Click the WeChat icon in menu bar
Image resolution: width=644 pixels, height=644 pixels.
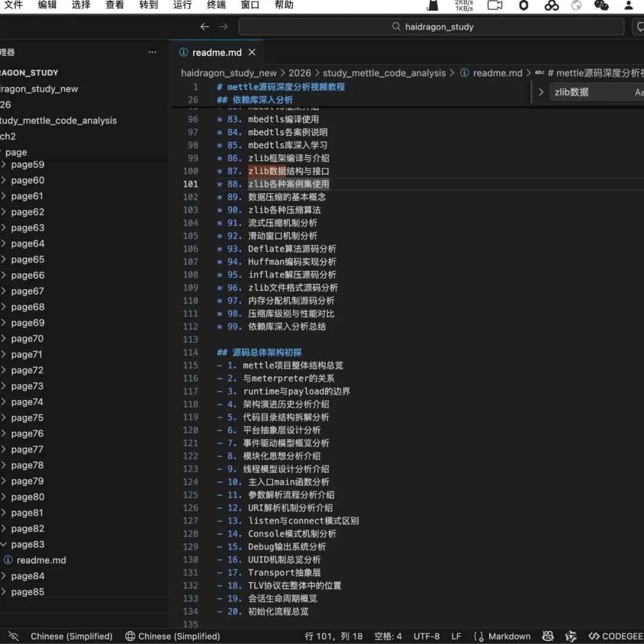coord(601,5)
